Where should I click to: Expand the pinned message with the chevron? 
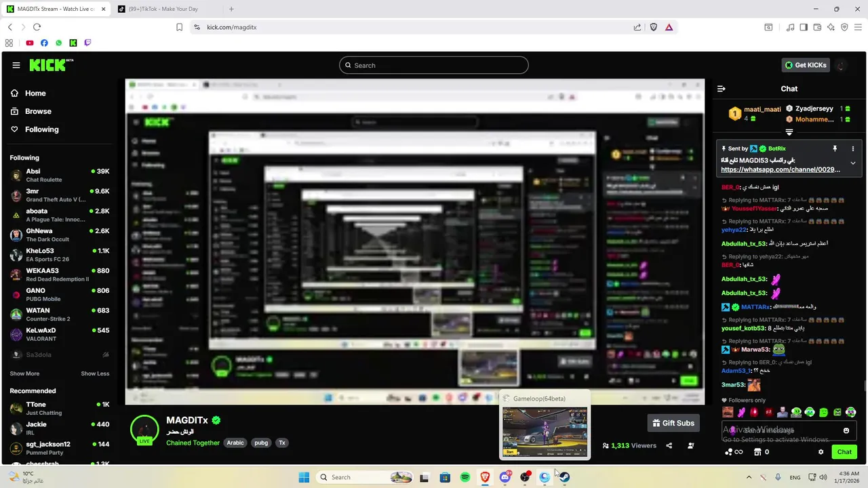point(853,163)
